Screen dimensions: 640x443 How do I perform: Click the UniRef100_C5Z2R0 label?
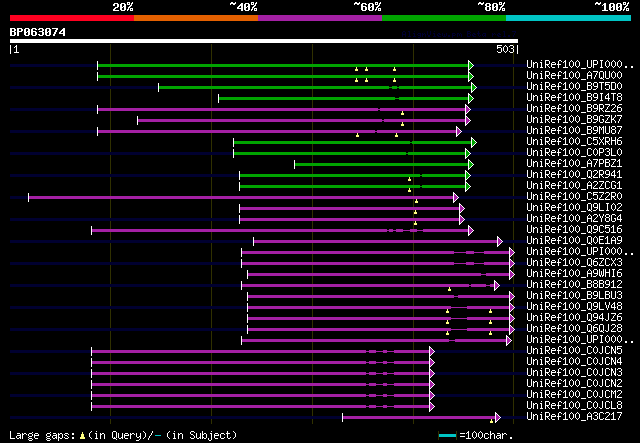point(574,196)
